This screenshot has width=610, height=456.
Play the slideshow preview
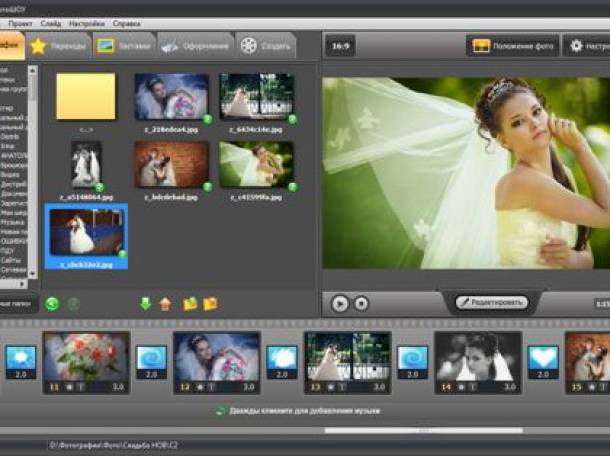[x=340, y=303]
